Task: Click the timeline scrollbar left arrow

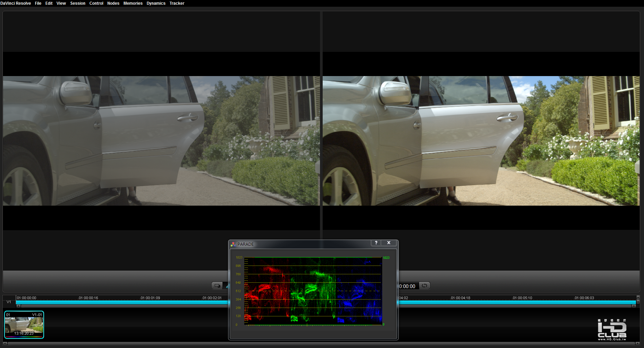Action: [x=19, y=306]
